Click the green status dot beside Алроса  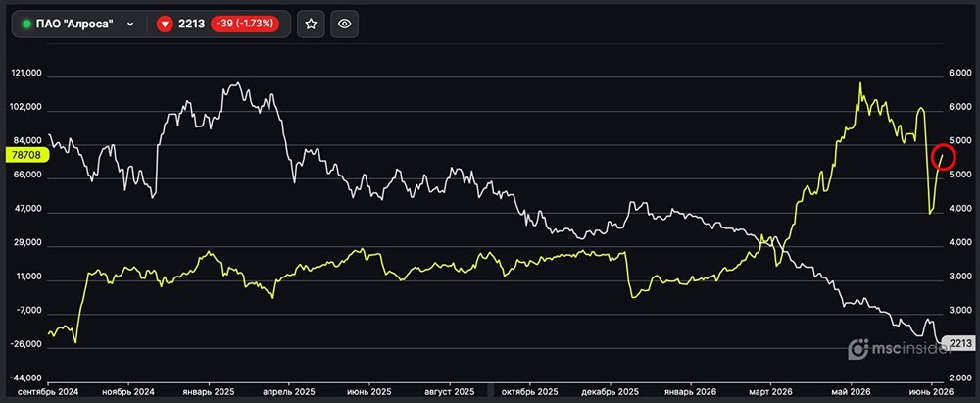26,24
